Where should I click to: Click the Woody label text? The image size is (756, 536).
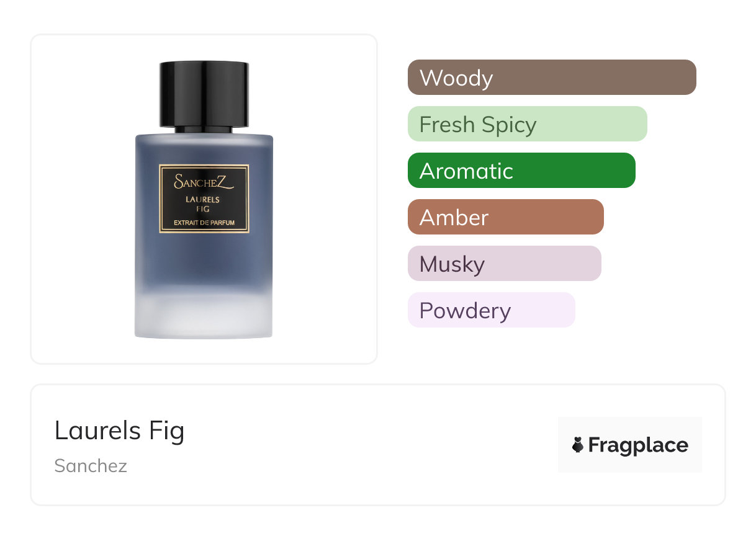pos(456,78)
